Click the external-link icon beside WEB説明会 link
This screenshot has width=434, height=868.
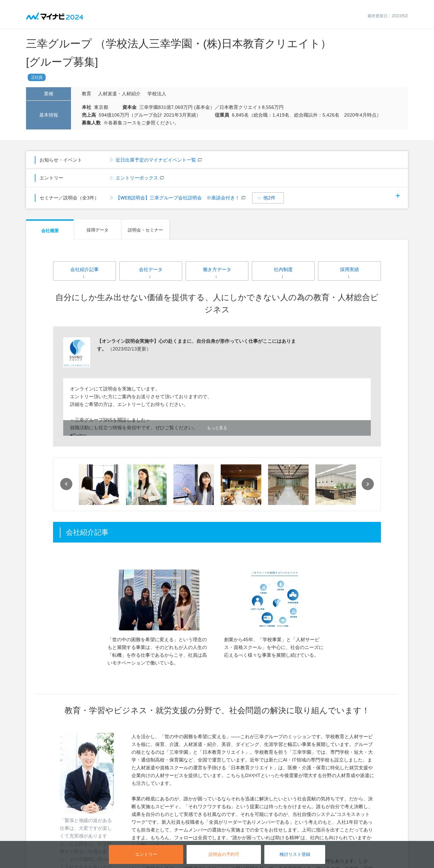(243, 198)
